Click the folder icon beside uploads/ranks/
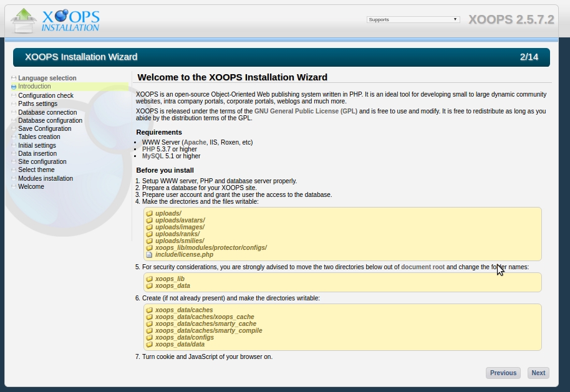 point(149,234)
